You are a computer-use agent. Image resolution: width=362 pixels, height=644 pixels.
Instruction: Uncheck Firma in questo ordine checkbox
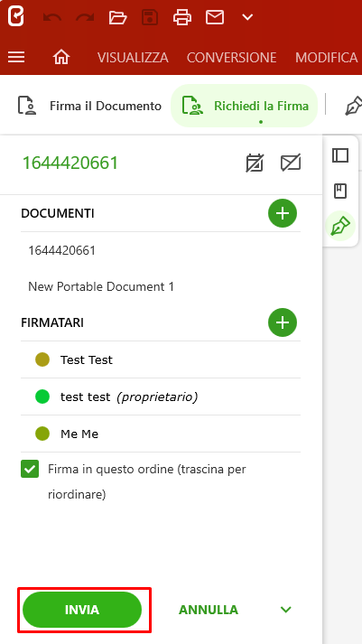point(30,469)
